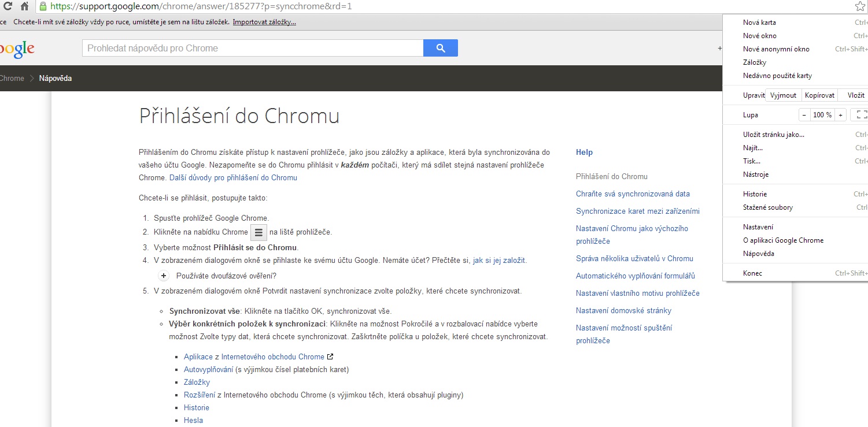Image resolution: width=868 pixels, height=427 pixels.
Task: Open 'Automatického vyplňování formulářů' sidebar link
Action: (636, 276)
